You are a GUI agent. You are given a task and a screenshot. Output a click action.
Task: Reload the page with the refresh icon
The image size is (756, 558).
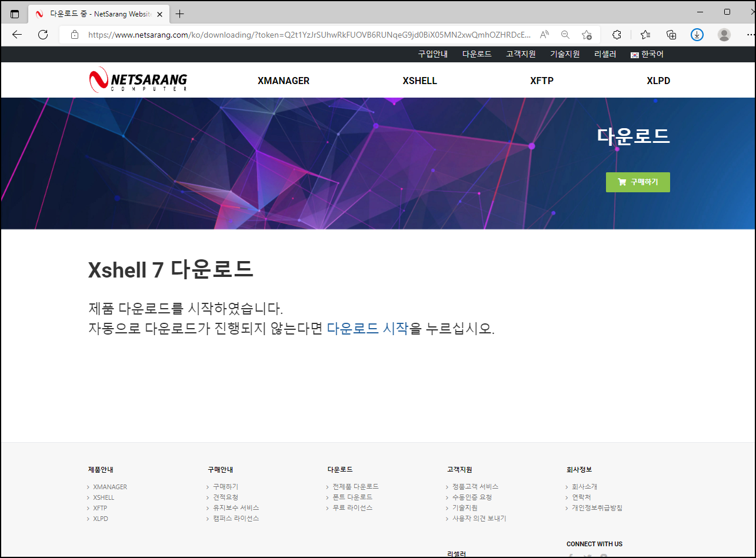coord(43,35)
